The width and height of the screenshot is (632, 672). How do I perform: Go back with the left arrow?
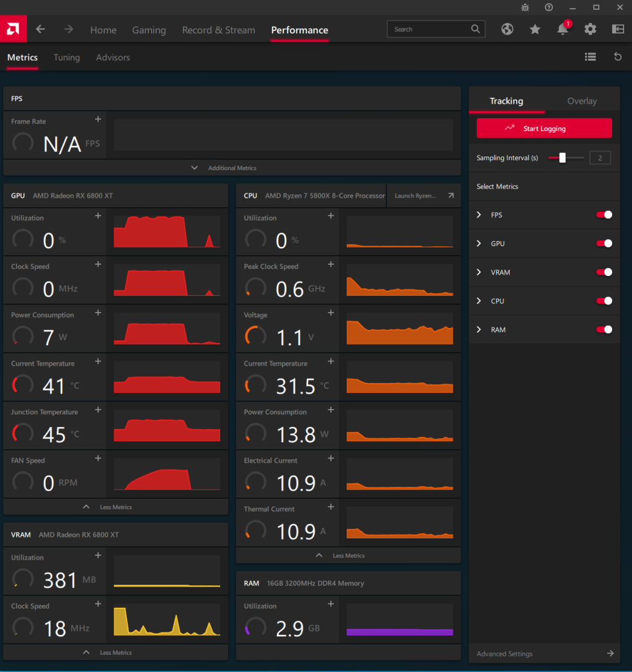[x=41, y=29]
